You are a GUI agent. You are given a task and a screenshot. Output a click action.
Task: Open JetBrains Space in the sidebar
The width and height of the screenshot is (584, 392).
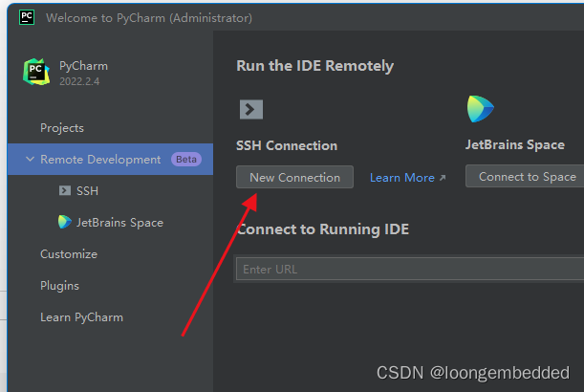pos(119,223)
